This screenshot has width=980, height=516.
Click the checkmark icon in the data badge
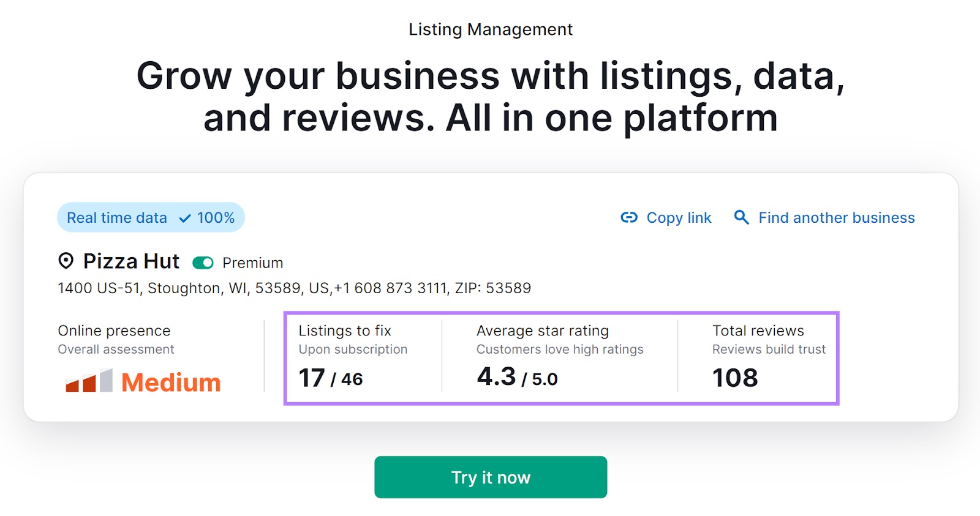tap(185, 218)
